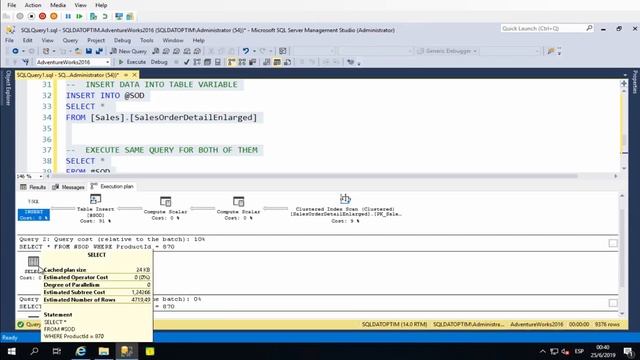Image resolution: width=640 pixels, height=360 pixels.
Task: Switch to the Messages tab
Action: click(68, 187)
